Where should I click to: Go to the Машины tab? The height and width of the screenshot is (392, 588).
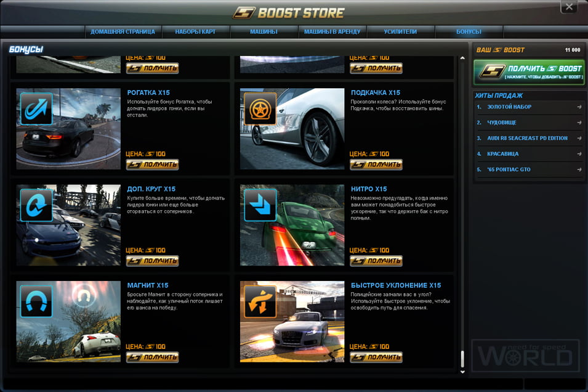point(264,32)
